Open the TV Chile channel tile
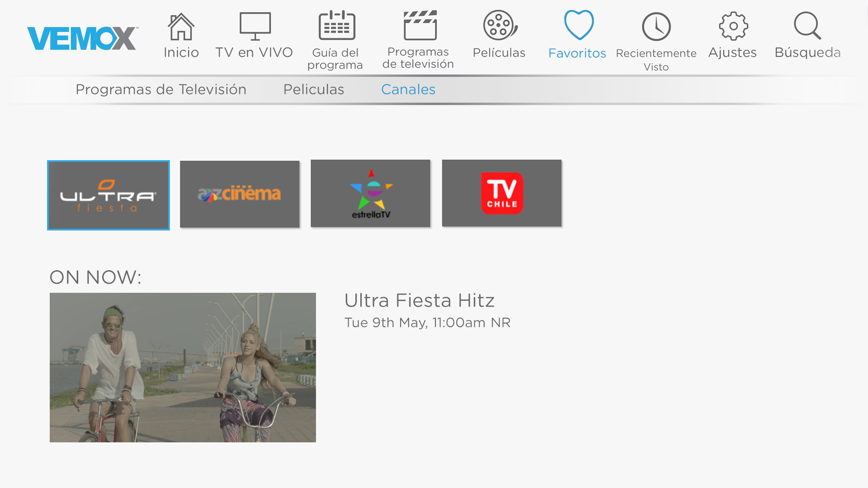Image resolution: width=868 pixels, height=488 pixels. (501, 193)
